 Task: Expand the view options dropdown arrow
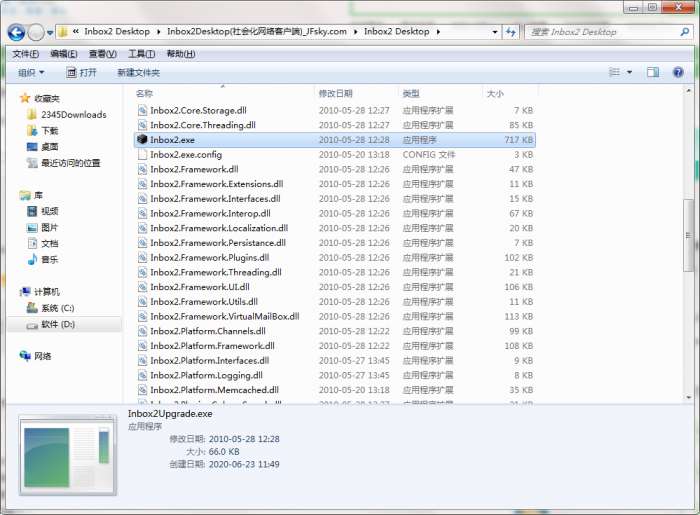click(x=629, y=72)
